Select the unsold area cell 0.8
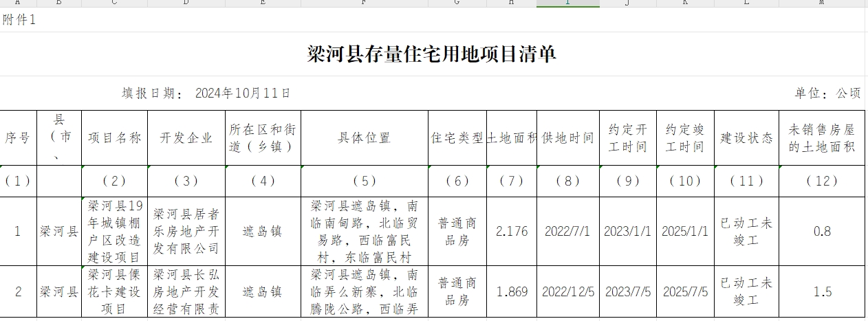The width and height of the screenshot is (868, 321). (823, 231)
